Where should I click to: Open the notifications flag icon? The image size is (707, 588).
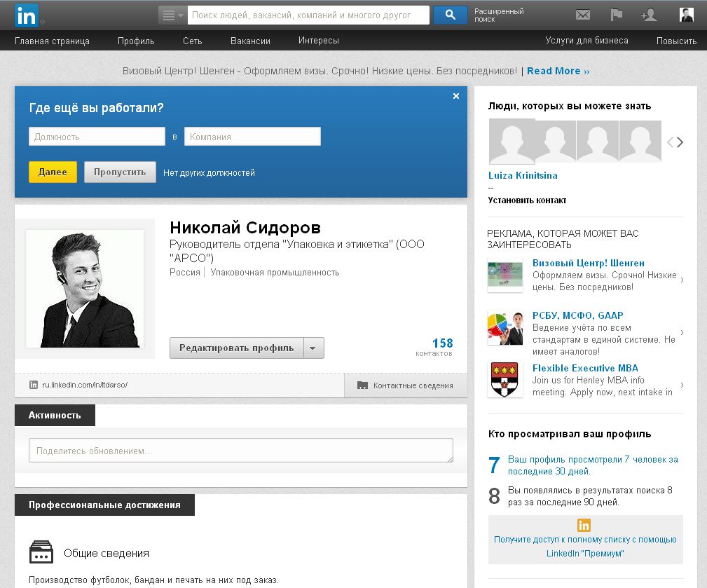click(x=617, y=15)
